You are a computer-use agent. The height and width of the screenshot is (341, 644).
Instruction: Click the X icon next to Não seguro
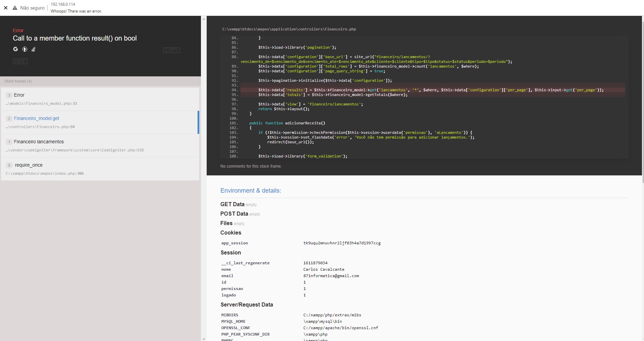coord(6,8)
